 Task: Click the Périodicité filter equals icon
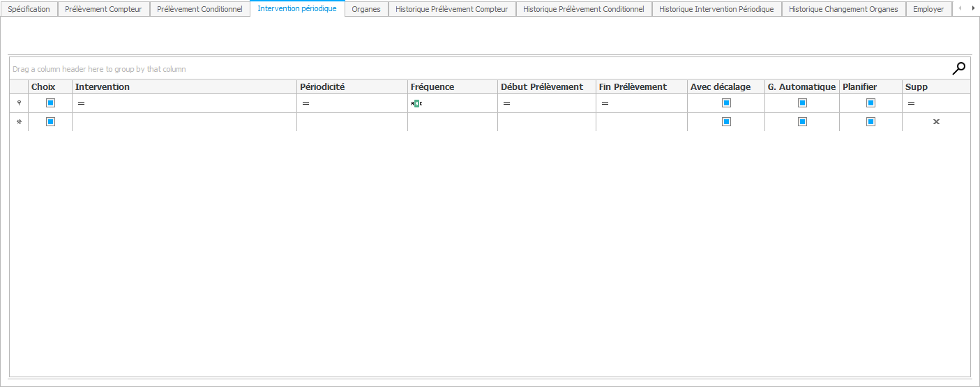(x=306, y=103)
